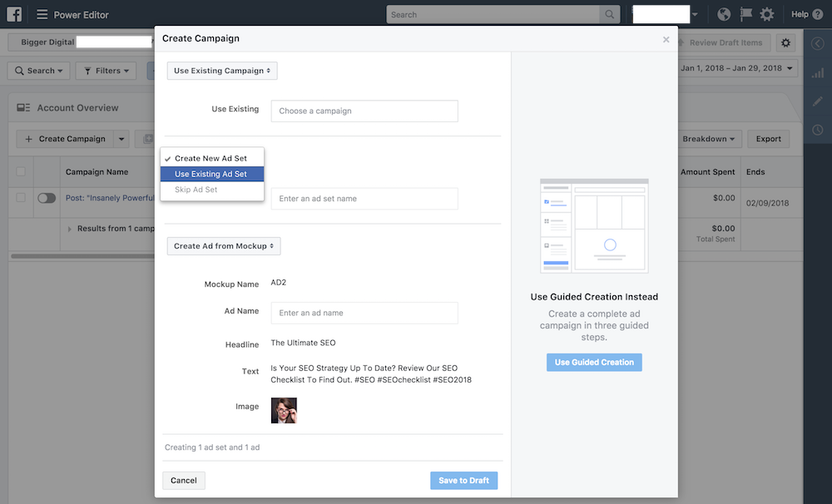The height and width of the screenshot is (504, 832).
Task: Click the Export button
Action: click(x=768, y=139)
